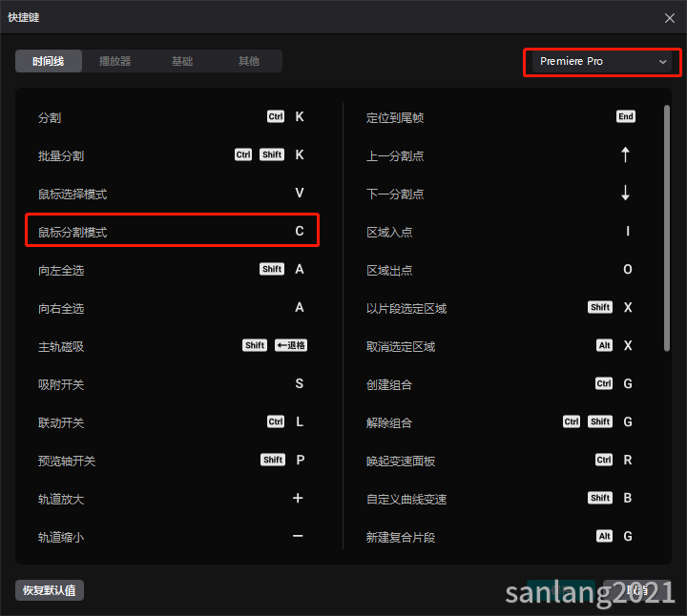Select the 定位到尾帧 entry
687x616 pixels.
[501, 117]
